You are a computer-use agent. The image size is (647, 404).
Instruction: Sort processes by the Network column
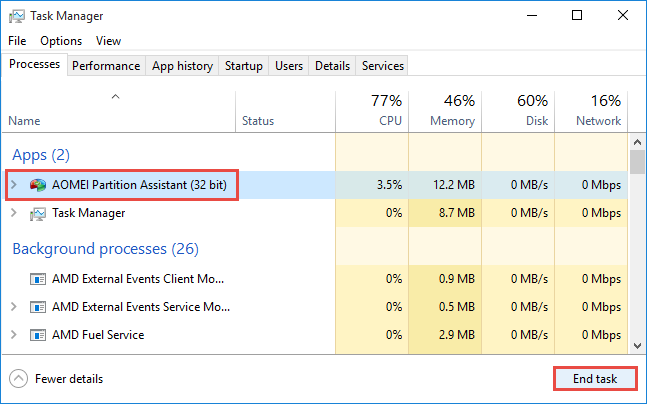[x=591, y=111]
